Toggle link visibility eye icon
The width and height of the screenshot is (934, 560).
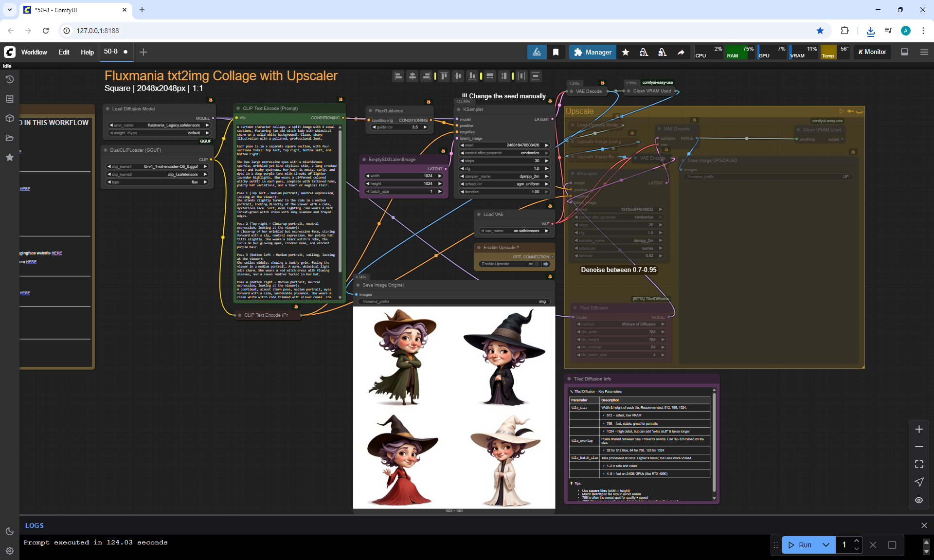point(918,500)
